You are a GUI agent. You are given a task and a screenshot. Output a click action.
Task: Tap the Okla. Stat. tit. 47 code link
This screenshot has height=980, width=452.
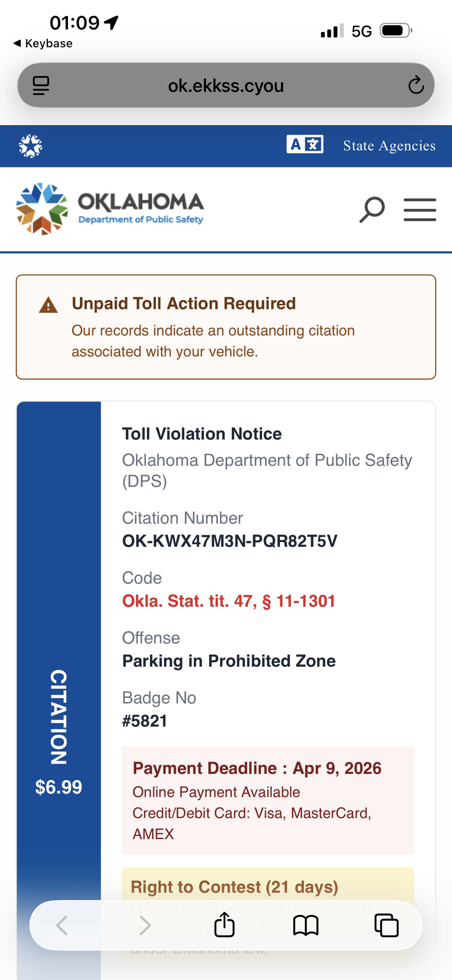(229, 601)
